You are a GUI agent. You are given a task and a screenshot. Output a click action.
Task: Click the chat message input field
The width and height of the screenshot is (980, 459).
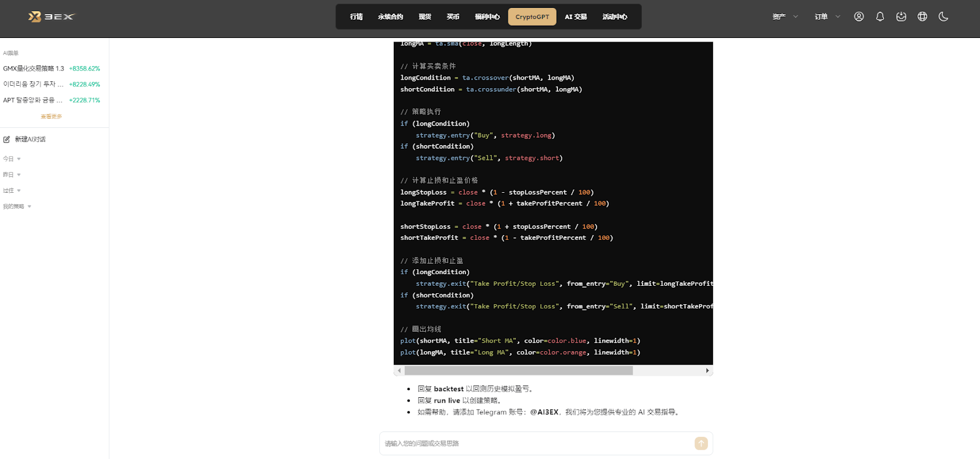point(537,444)
